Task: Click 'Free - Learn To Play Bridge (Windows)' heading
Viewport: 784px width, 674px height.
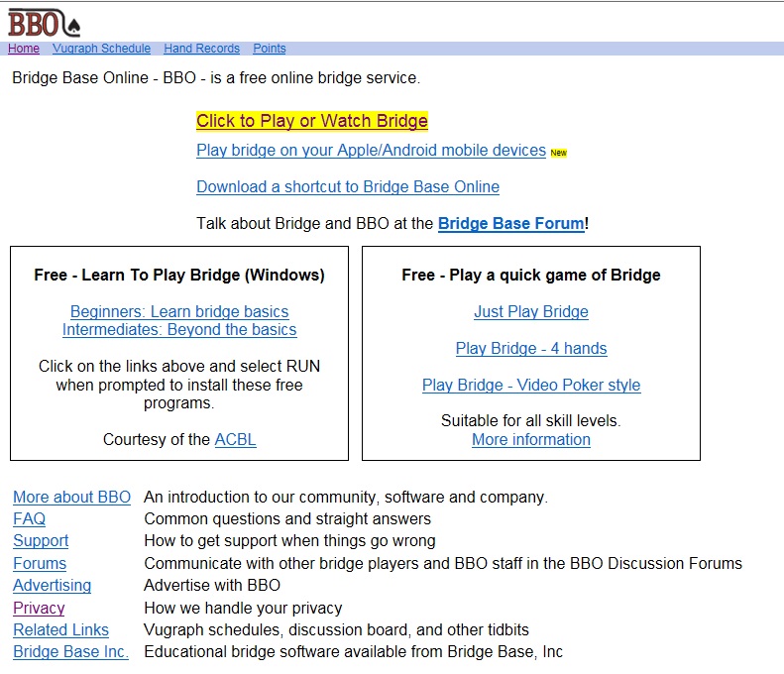Action: click(179, 275)
